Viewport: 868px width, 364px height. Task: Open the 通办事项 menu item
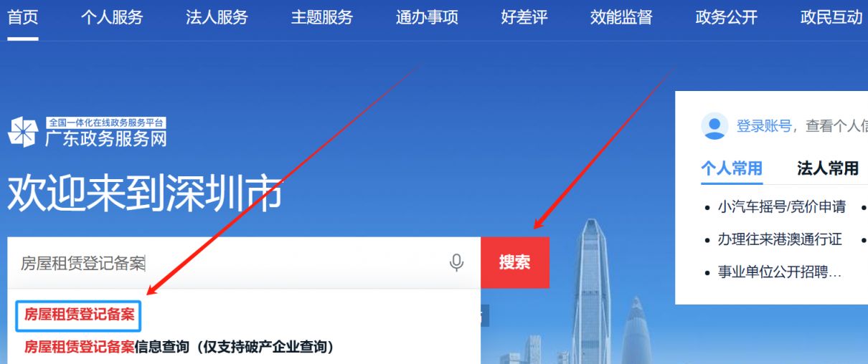[x=427, y=18]
